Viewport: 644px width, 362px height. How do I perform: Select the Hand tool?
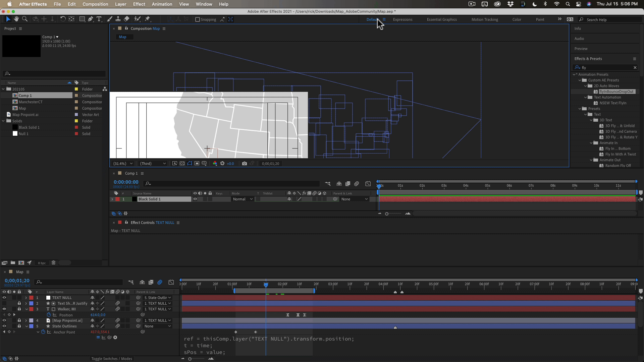coord(16,19)
